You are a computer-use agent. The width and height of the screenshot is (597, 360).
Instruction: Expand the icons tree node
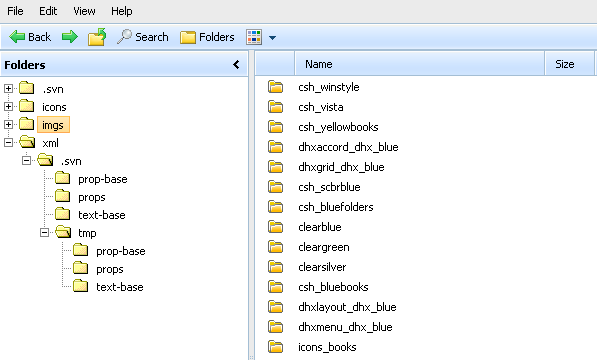pos(8,107)
